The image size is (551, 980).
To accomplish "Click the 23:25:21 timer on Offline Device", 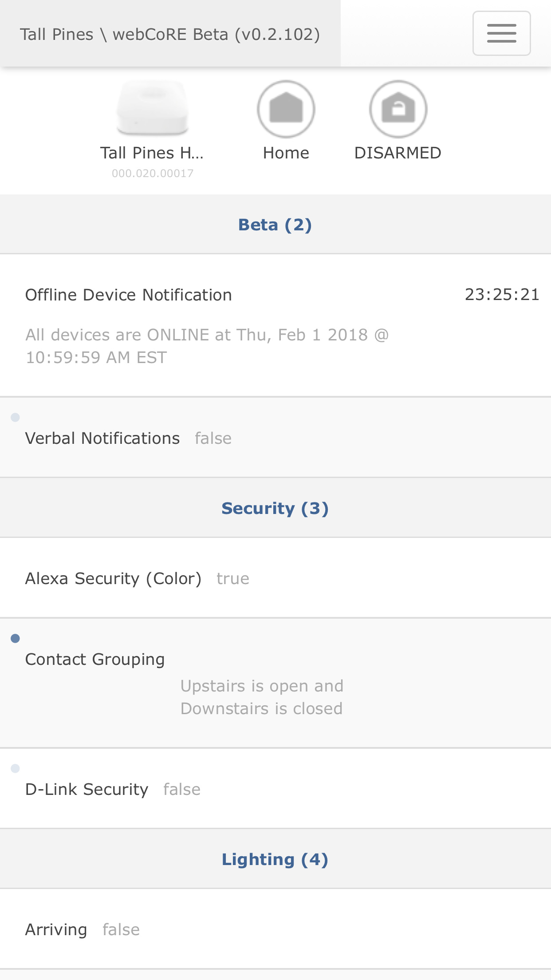I will 502,295.
